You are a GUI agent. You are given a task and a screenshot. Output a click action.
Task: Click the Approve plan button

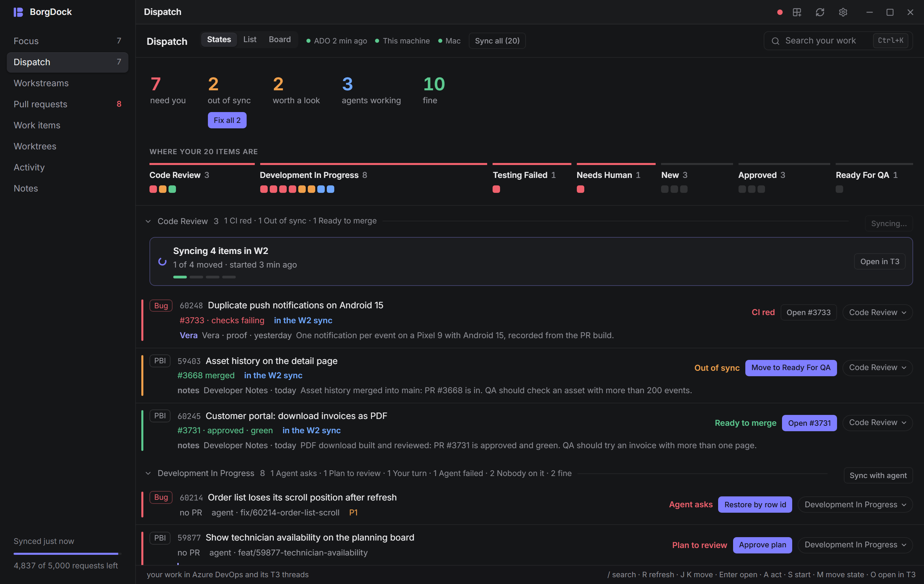[762, 545]
